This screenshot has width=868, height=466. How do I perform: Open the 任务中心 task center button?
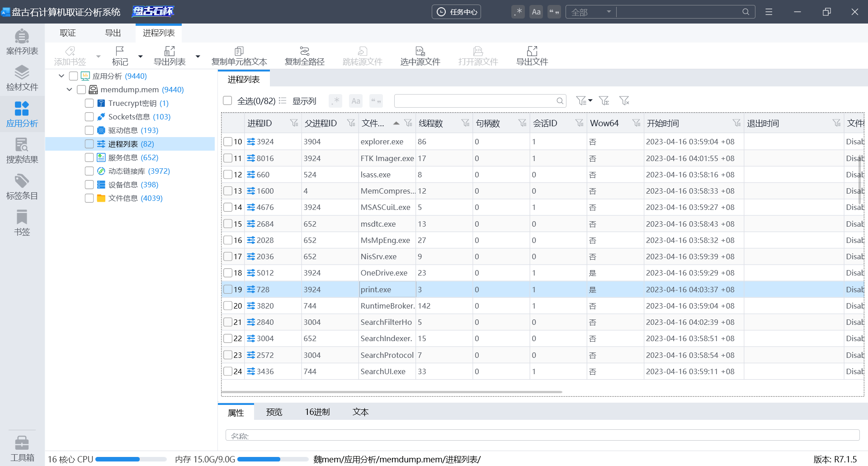tap(456, 12)
